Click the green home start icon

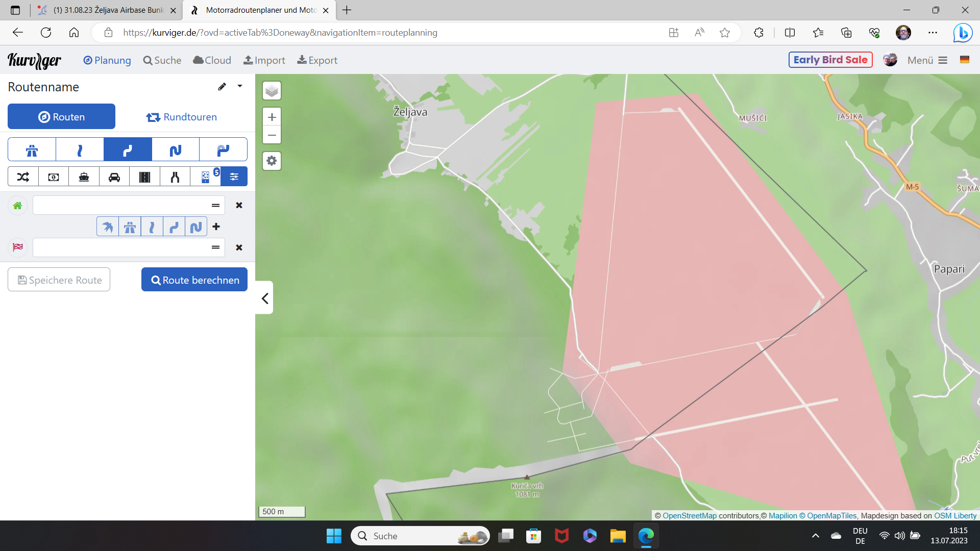[x=17, y=205]
